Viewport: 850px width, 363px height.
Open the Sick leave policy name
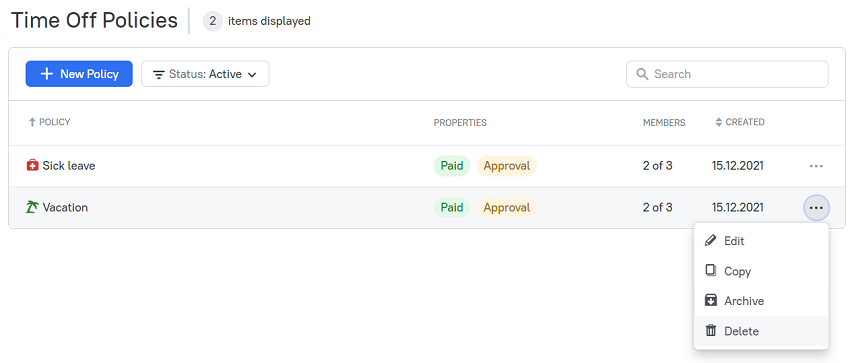click(69, 166)
